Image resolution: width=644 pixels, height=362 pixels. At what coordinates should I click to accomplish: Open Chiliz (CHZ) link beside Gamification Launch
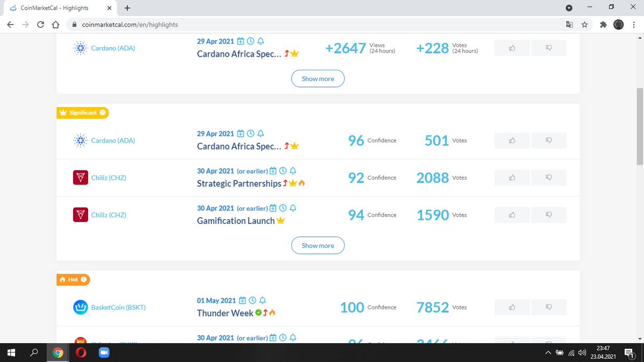[108, 215]
